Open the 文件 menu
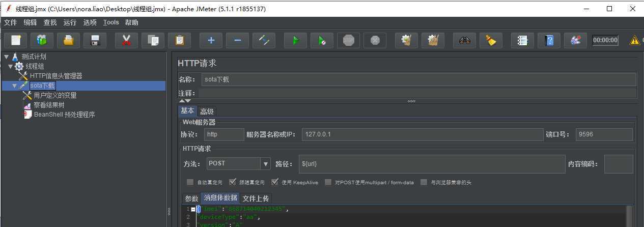The image size is (644, 227). click(10, 22)
